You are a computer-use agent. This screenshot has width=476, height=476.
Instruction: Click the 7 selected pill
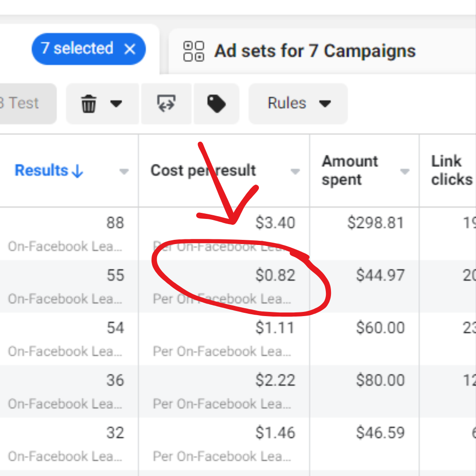point(77,49)
